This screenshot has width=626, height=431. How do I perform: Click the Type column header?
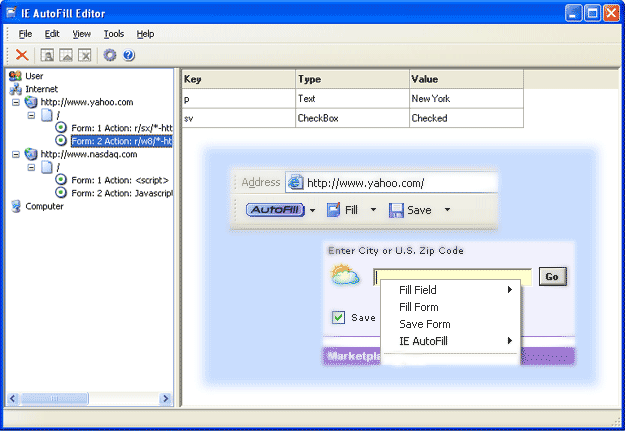(x=352, y=79)
